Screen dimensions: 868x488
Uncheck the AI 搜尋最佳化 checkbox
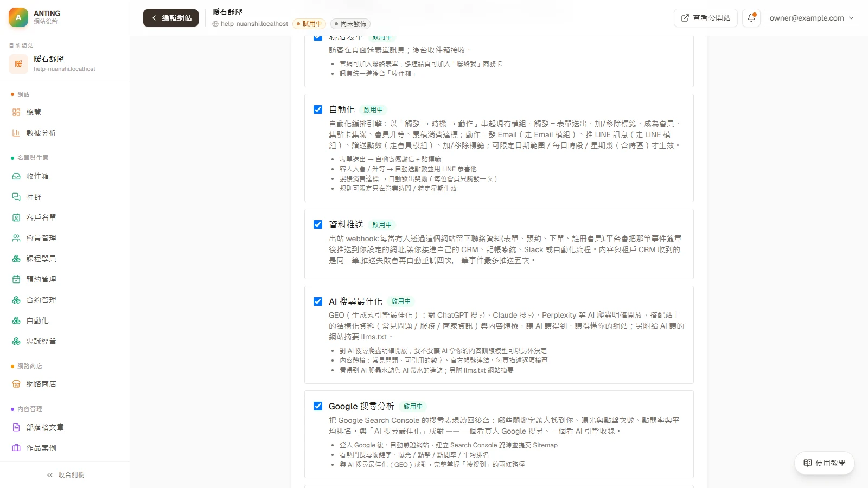318,301
